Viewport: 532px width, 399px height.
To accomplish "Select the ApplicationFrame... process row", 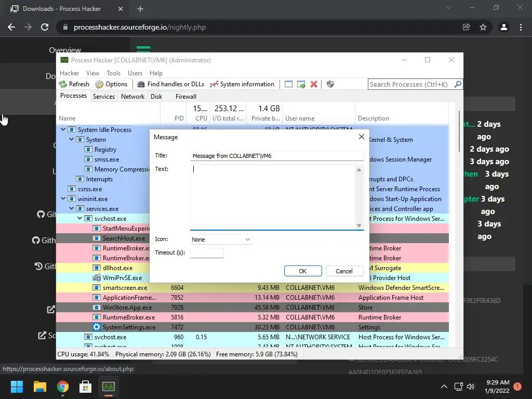I will [252, 298].
